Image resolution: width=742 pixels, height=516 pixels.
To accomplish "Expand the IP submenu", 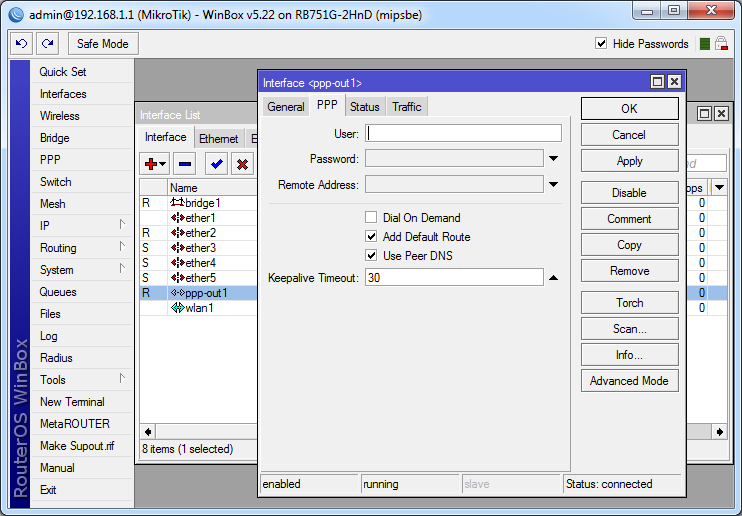I will (122, 224).
